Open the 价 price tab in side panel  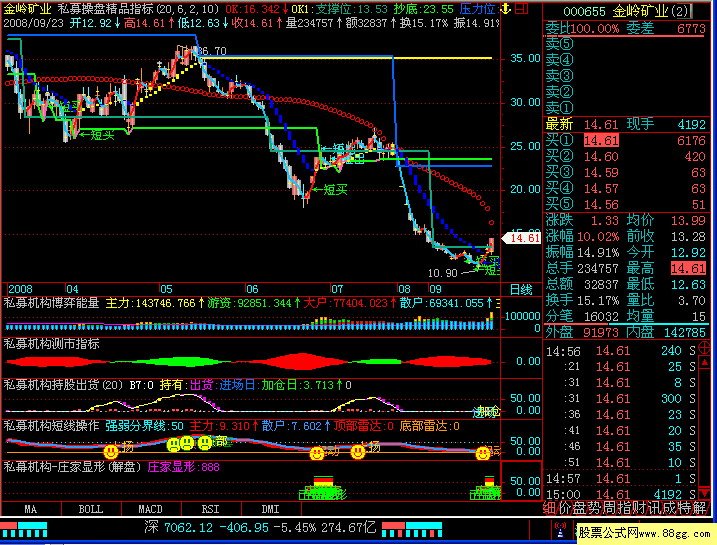(x=565, y=508)
